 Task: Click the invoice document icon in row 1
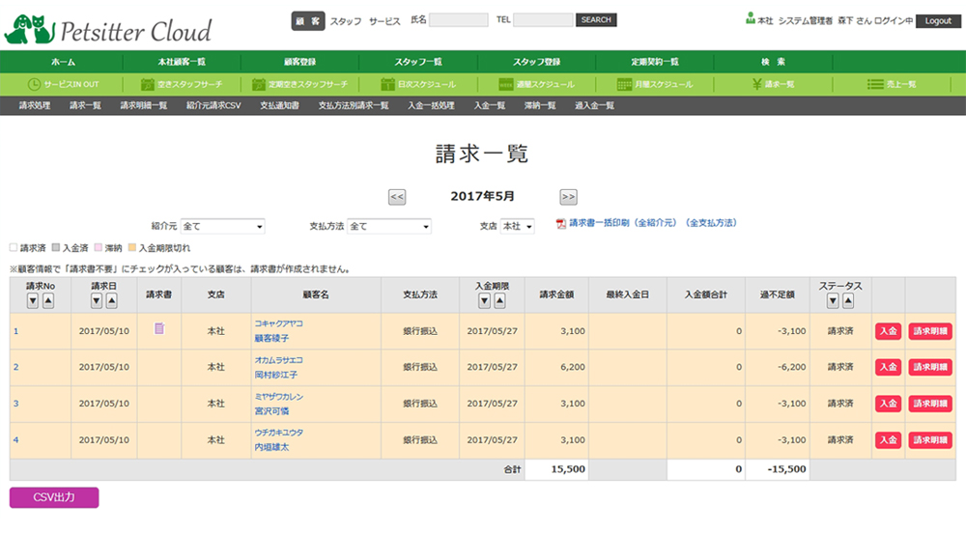pyautogui.click(x=159, y=328)
